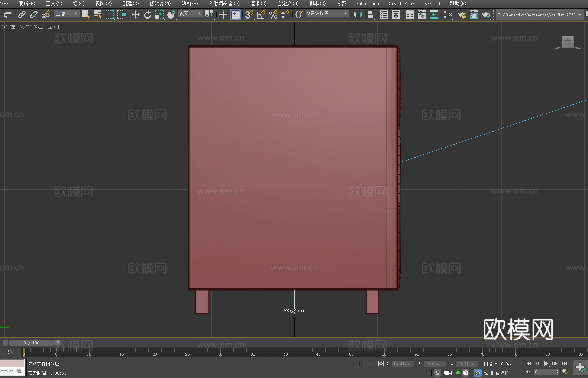This screenshot has height=378, width=588.
Task: Click the viewport '标准' shading label
Action: (x=26, y=27)
